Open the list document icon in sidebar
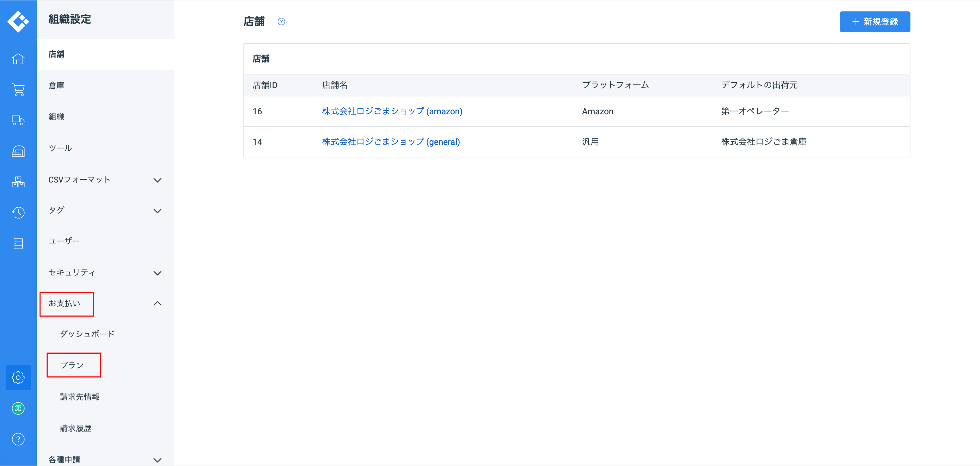 click(18, 243)
